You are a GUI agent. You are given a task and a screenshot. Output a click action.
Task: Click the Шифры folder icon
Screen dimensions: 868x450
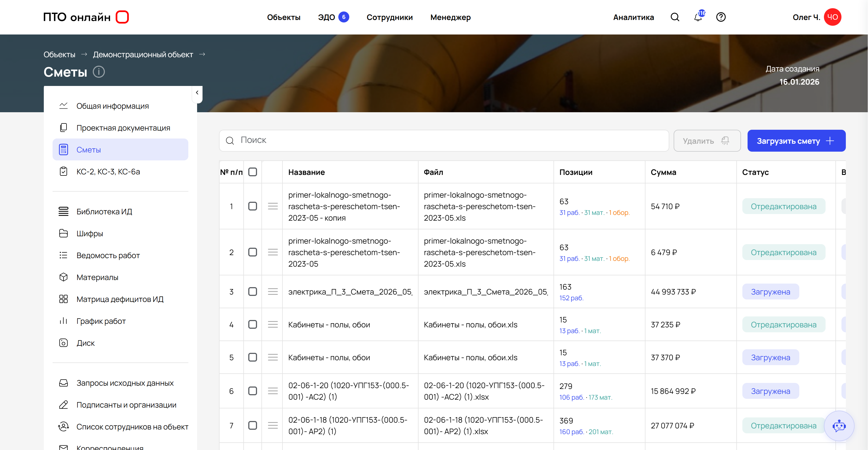63,233
